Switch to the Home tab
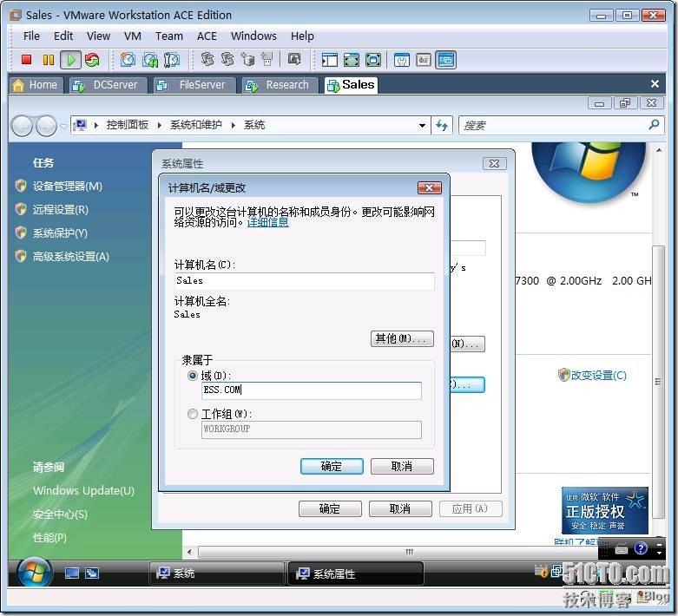Screen dimensions: 678x616 [x=36, y=85]
